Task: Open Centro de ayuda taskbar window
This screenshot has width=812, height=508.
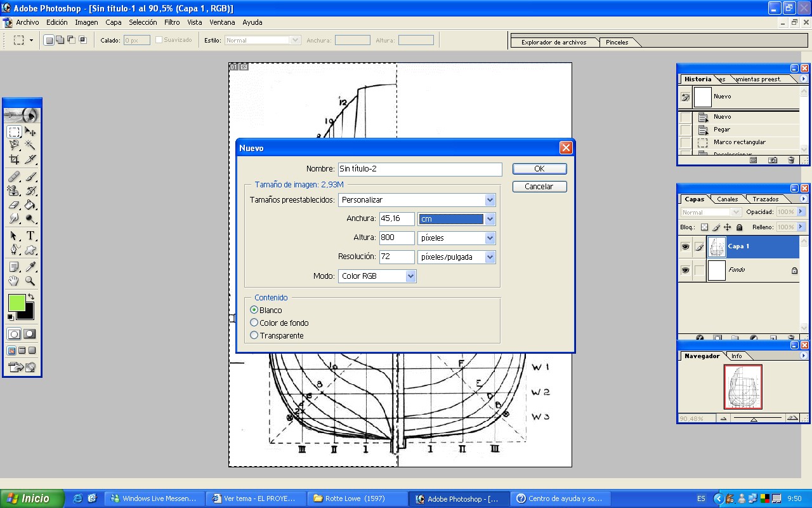Action: click(x=562, y=498)
